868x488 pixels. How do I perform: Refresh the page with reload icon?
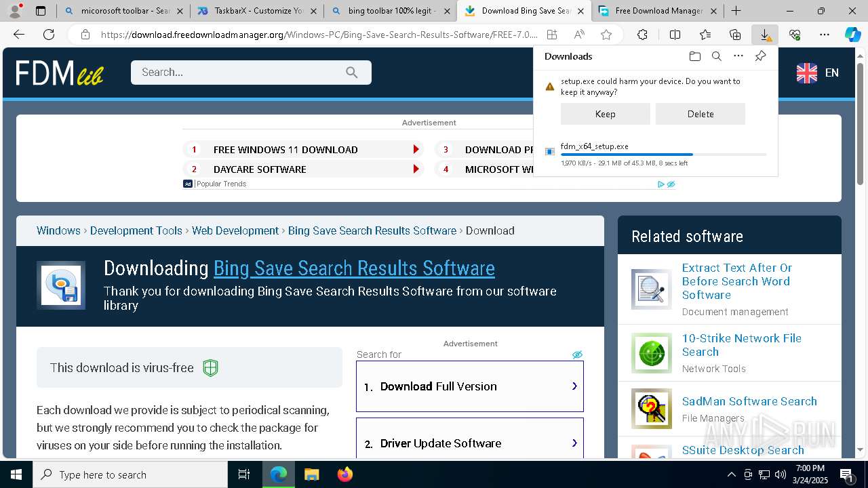pyautogui.click(x=49, y=35)
